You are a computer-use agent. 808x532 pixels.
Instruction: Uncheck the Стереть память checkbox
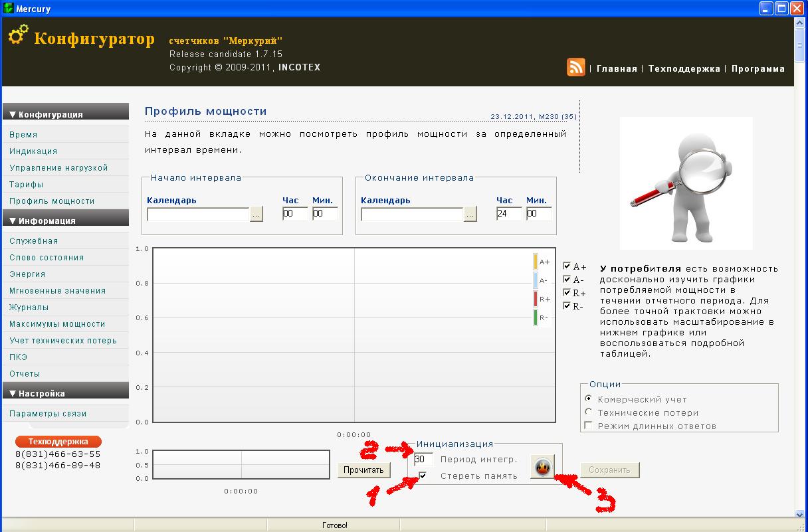point(423,476)
